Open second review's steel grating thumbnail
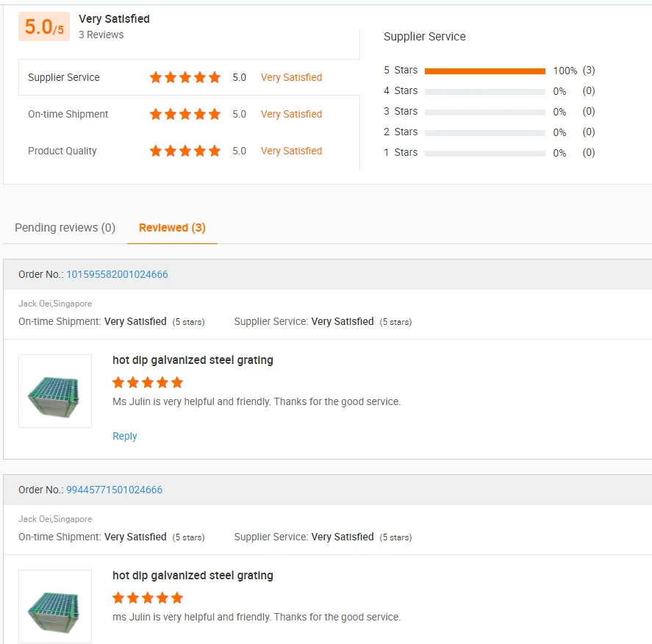652x644 pixels. [55, 607]
